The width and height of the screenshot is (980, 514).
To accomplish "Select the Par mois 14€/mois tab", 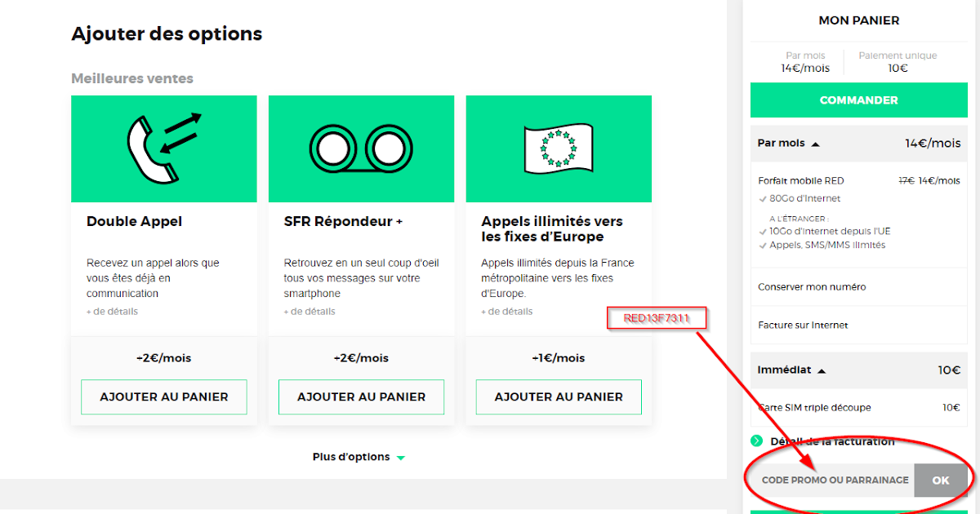I will click(805, 61).
